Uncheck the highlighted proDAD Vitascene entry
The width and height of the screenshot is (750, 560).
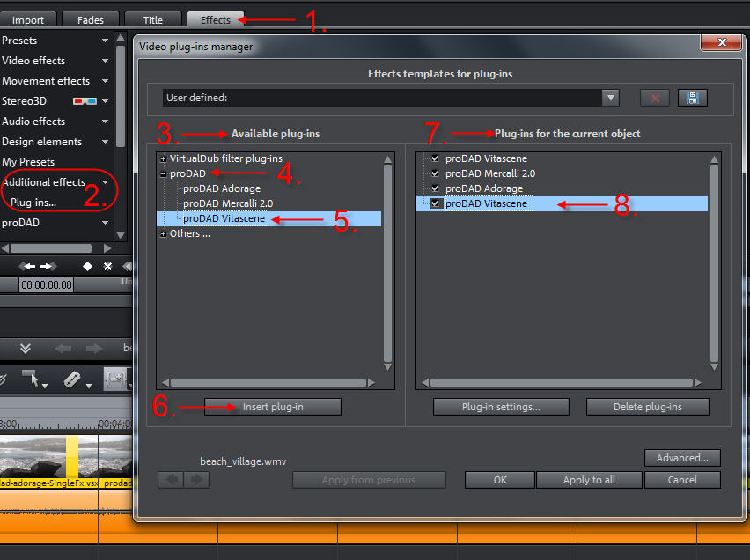pos(434,203)
